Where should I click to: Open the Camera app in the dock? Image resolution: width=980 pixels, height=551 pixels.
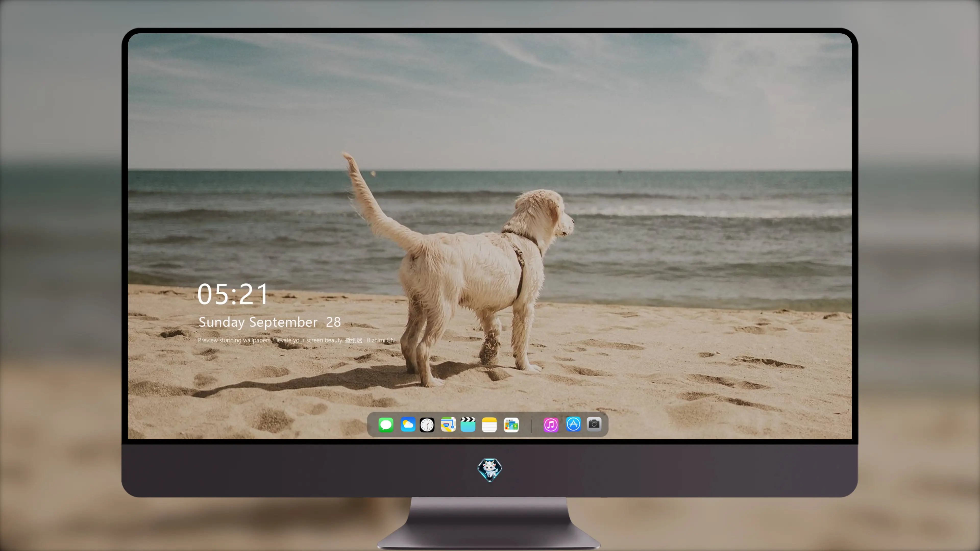(594, 424)
